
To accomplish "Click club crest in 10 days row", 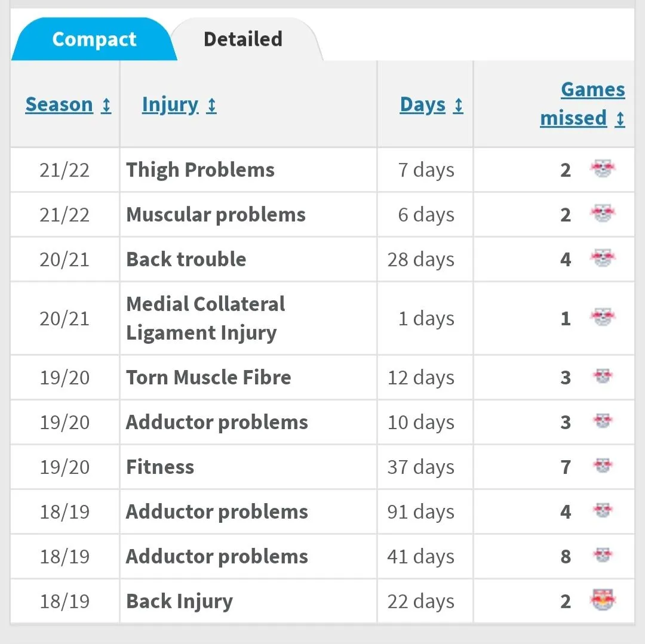I will pos(602,421).
